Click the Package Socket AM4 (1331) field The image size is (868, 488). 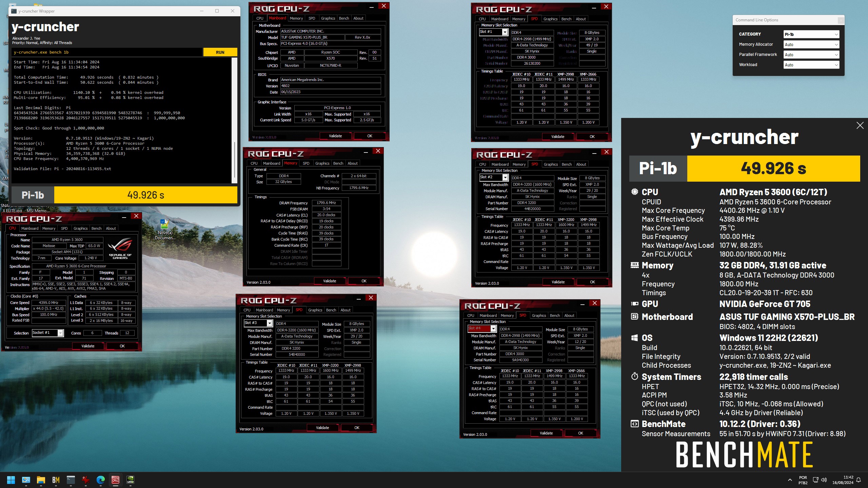[67, 252]
